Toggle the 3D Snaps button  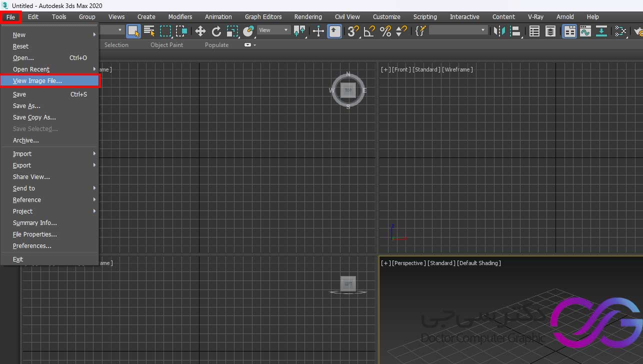353,31
